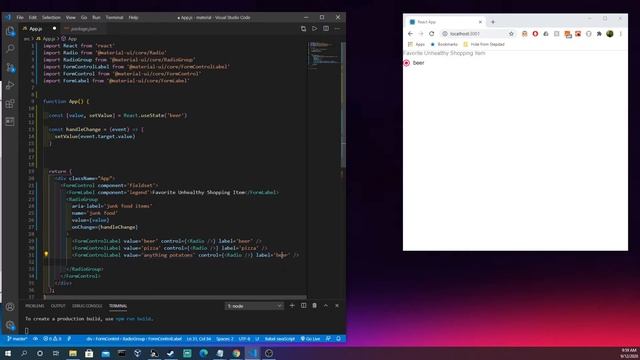
Task: Switch to DEBUG CONSOLE panel tab
Action: point(87,306)
